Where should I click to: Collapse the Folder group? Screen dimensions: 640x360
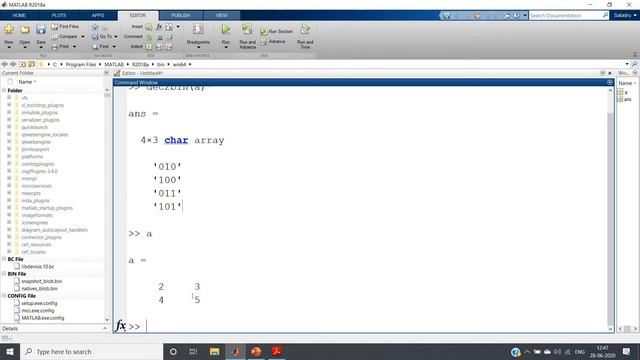pos(4,90)
